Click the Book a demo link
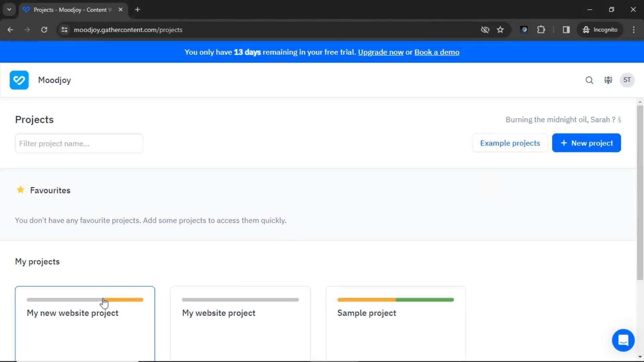 [437, 52]
